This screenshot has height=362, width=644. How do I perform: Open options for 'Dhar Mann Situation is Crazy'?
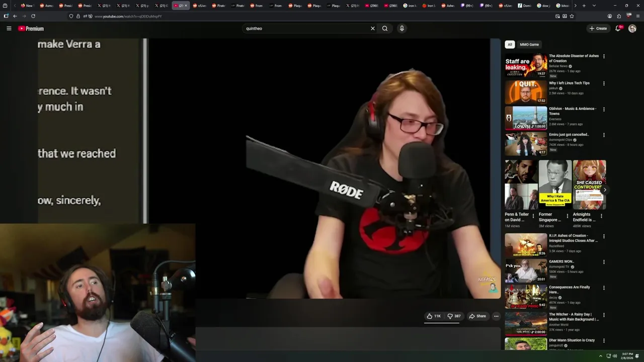(x=604, y=341)
